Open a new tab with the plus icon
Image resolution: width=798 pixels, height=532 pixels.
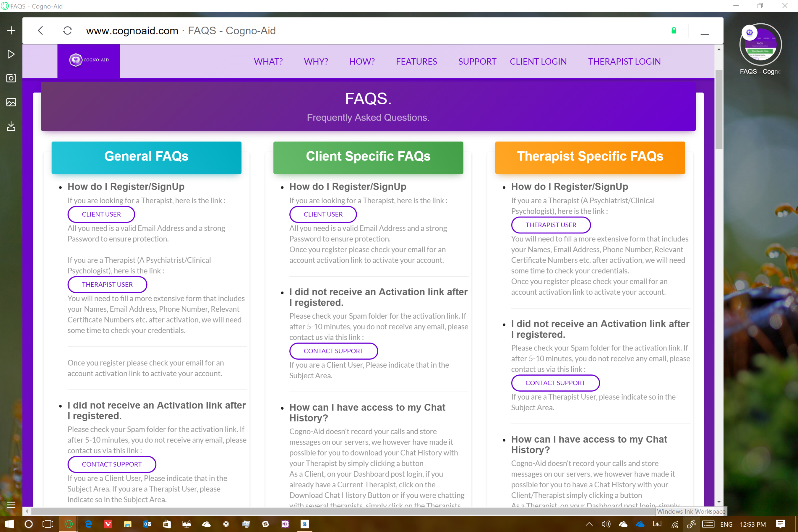pyautogui.click(x=11, y=30)
